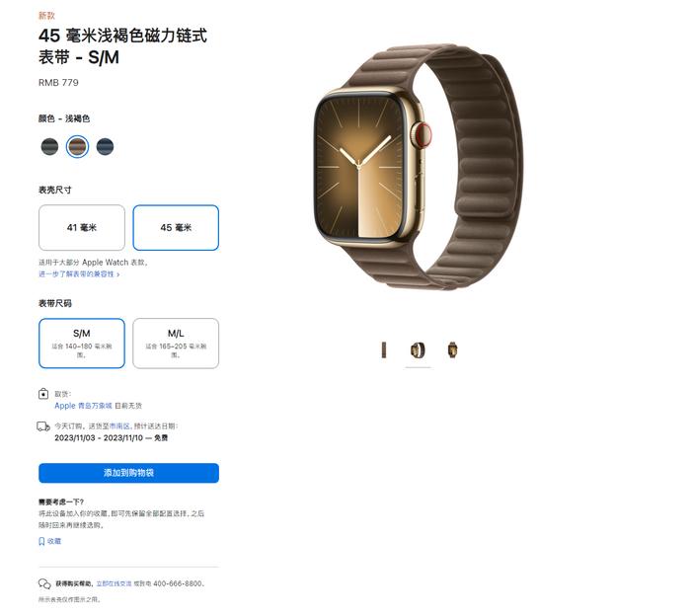Viewport: 691px width, 616px height.
Task: Select the 45 毫米 case size option
Action: point(176,228)
